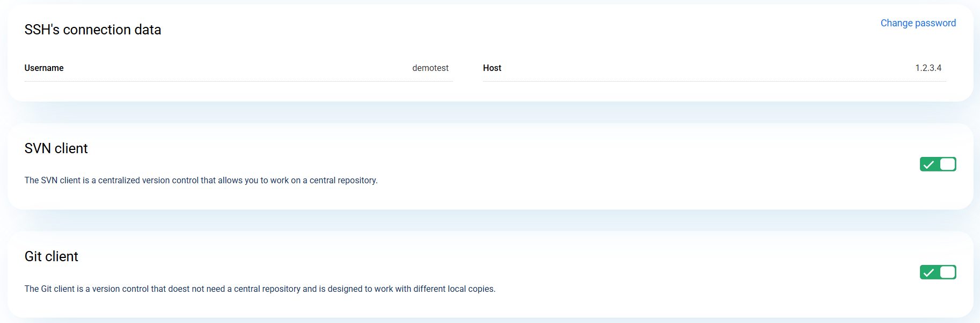
Task: Click the Username field label
Action: tap(44, 68)
